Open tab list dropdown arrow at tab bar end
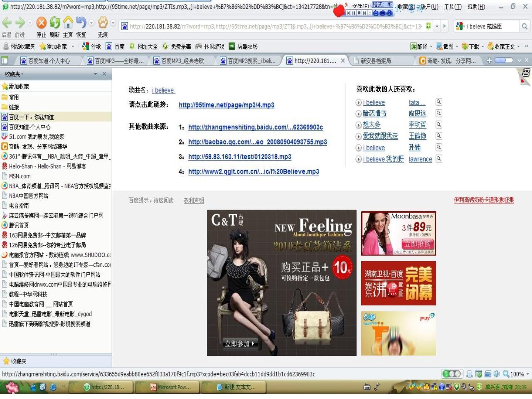 519,60
